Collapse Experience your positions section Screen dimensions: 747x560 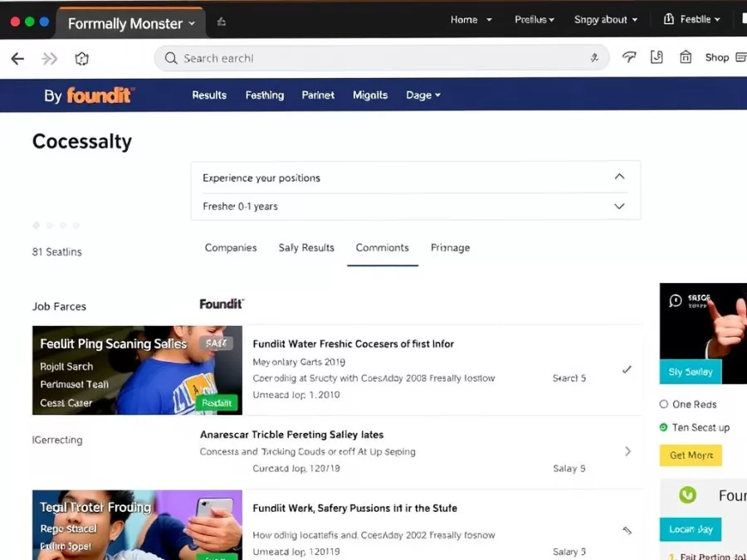coord(619,177)
